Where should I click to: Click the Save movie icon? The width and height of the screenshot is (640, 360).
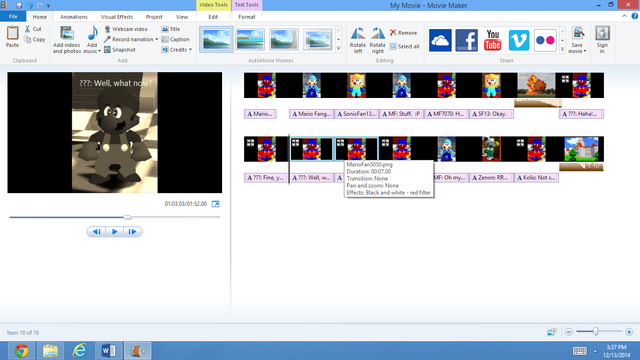[x=578, y=33]
